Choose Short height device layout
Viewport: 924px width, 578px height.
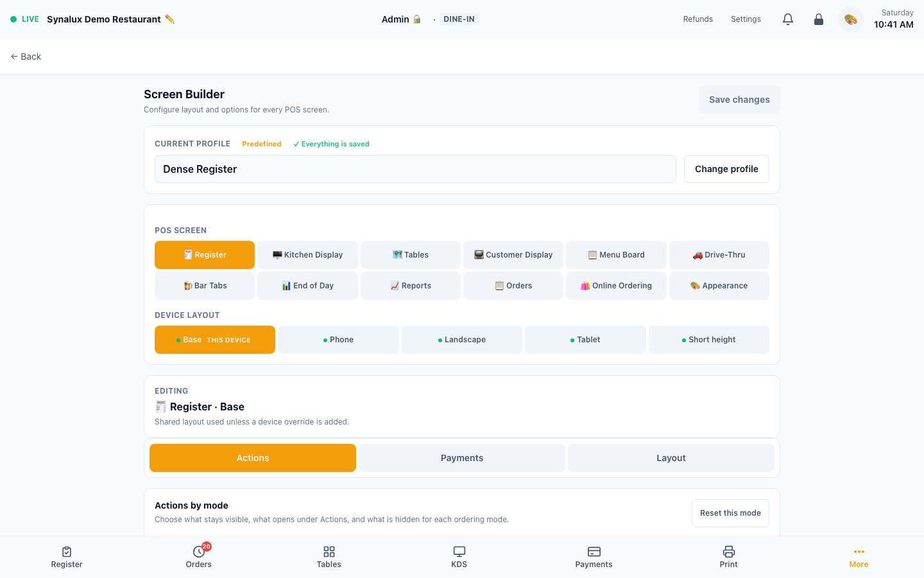pos(709,340)
